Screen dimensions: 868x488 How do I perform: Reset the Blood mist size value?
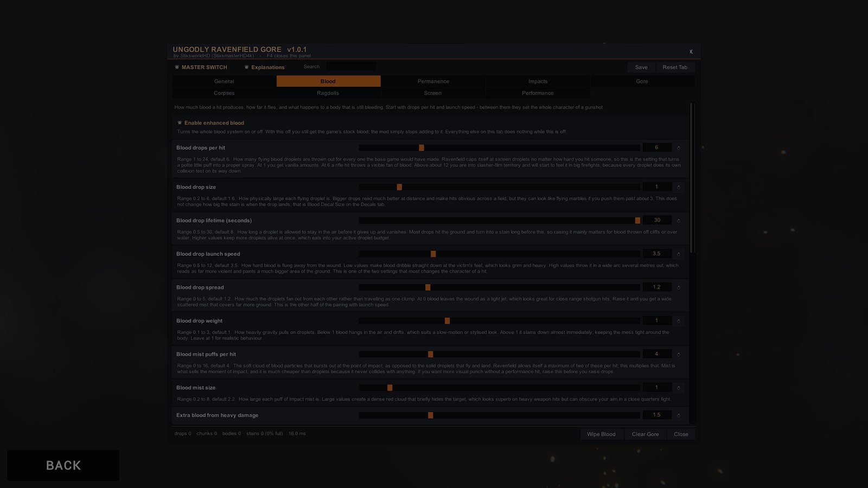point(678,388)
